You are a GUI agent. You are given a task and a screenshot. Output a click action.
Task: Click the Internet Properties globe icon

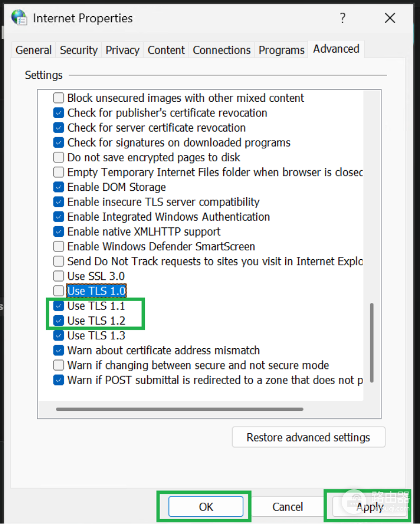pyautogui.click(x=20, y=18)
